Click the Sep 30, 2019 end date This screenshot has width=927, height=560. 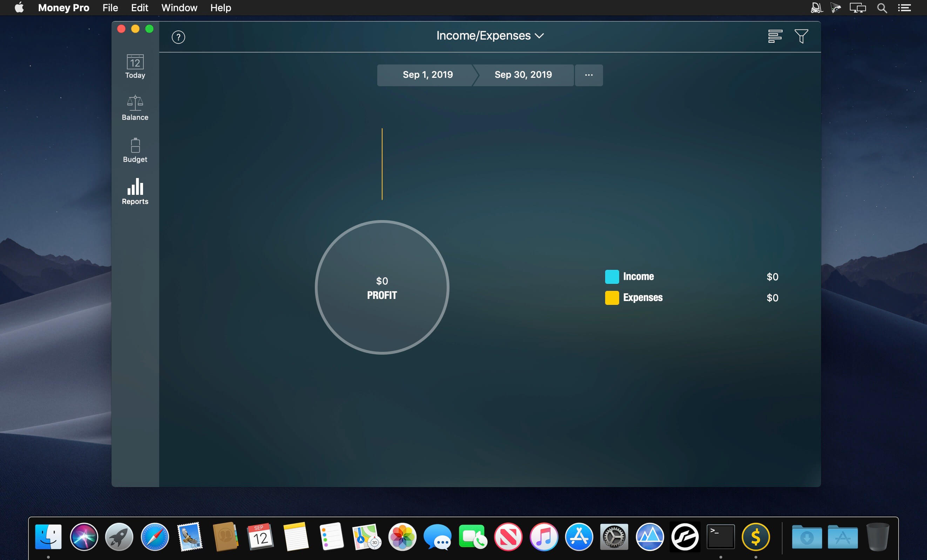pyautogui.click(x=523, y=75)
